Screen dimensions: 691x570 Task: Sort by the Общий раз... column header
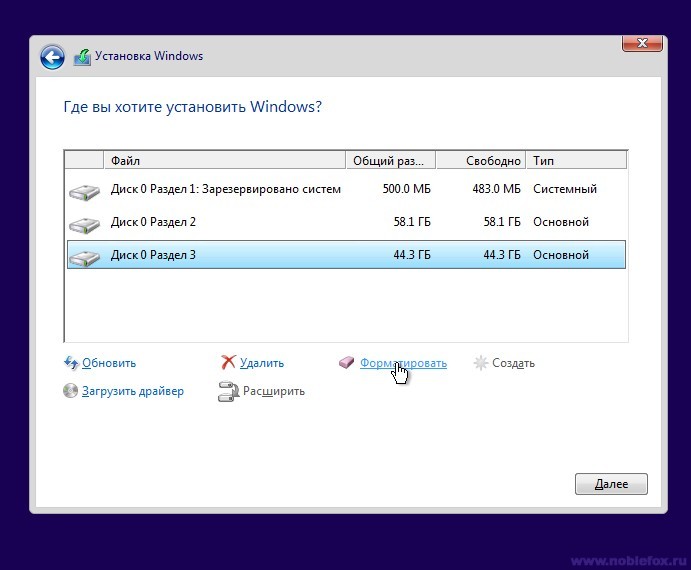pyautogui.click(x=390, y=160)
